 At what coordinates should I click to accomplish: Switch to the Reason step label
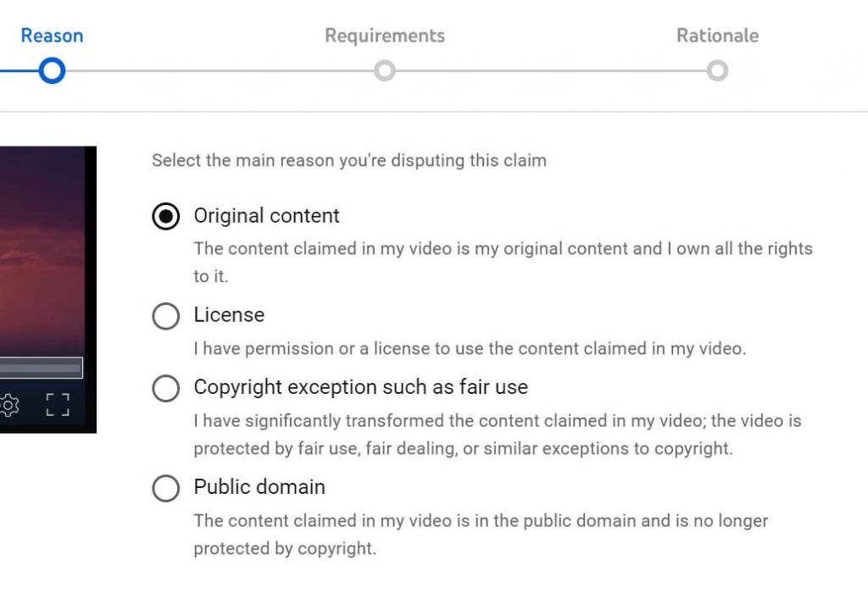click(51, 35)
